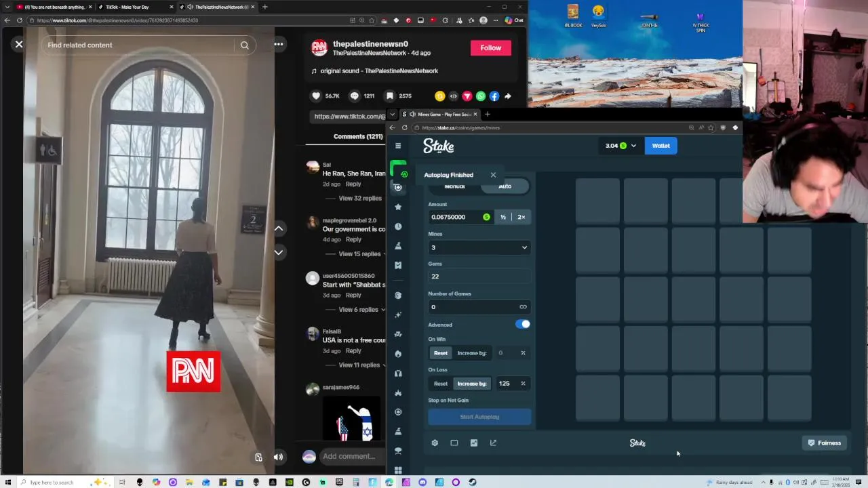Switch to You are not beneath anything tab
This screenshot has width=868, height=488.
pyautogui.click(x=54, y=7)
